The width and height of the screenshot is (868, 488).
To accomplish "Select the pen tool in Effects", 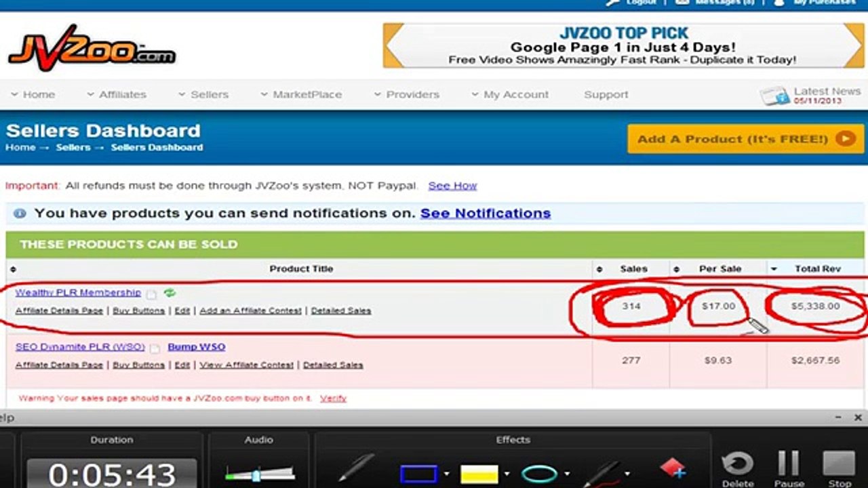I will click(356, 470).
